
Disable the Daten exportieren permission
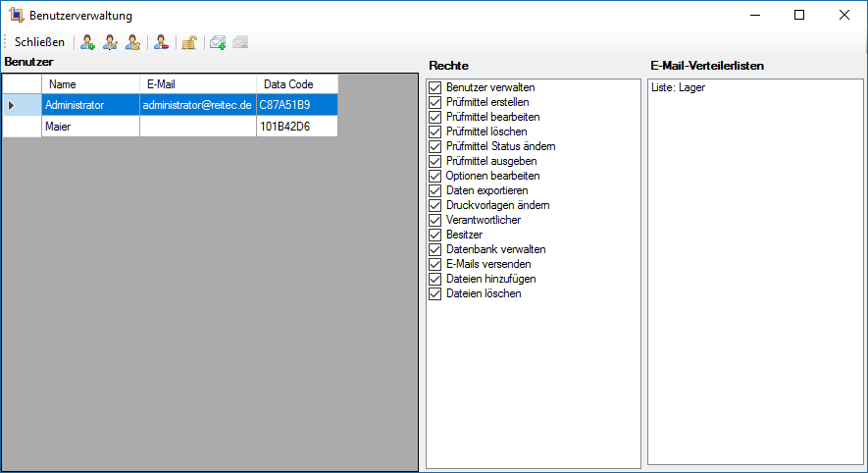click(435, 191)
